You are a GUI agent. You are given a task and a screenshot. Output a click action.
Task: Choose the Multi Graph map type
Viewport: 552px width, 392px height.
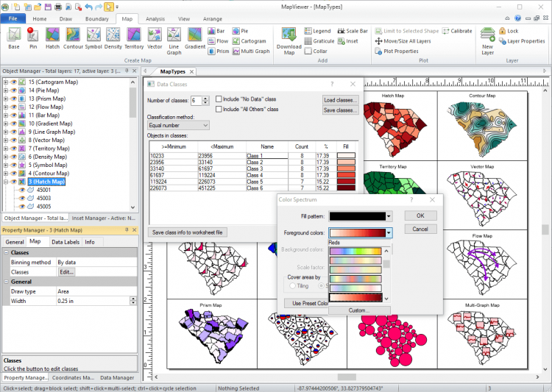(x=251, y=51)
